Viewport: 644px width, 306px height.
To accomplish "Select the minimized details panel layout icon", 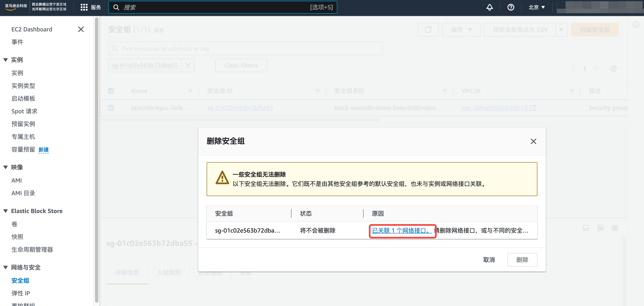I will point(586,228).
